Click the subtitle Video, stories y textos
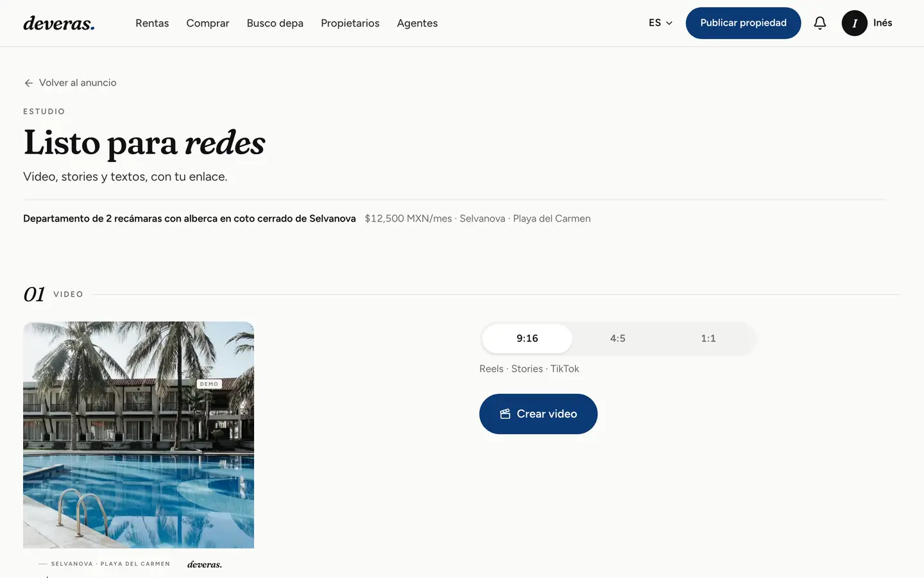The height and width of the screenshot is (578, 924). point(125,177)
